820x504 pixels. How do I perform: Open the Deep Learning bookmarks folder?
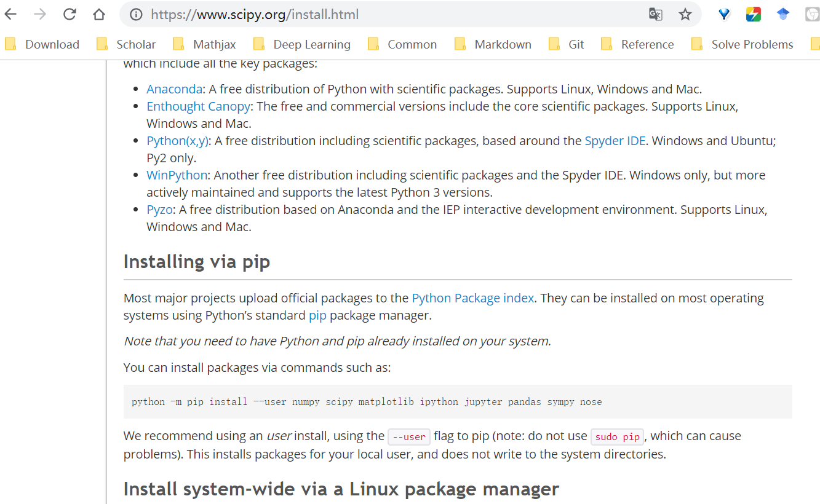(302, 44)
